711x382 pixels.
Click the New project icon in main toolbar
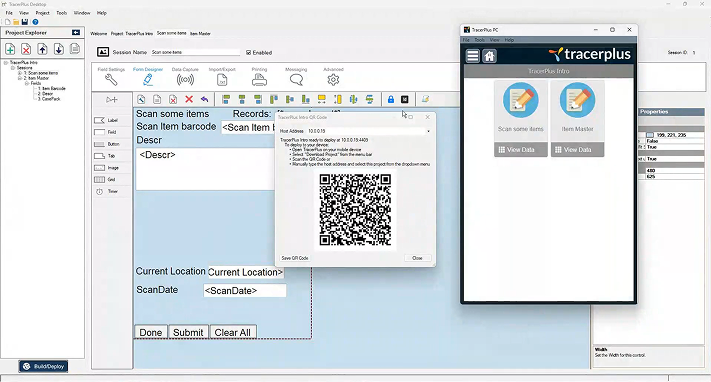pyautogui.click(x=8, y=22)
